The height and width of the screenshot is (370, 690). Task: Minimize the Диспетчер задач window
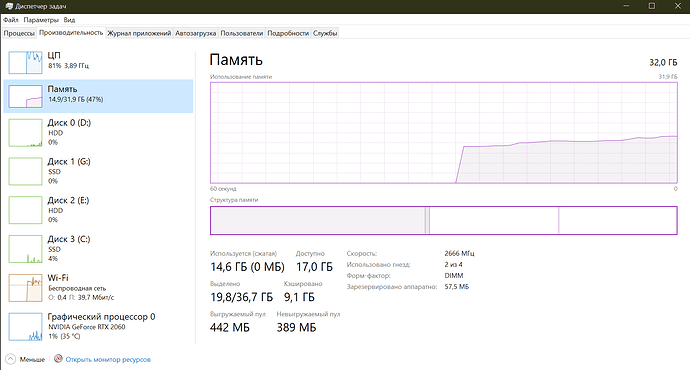click(626, 6)
